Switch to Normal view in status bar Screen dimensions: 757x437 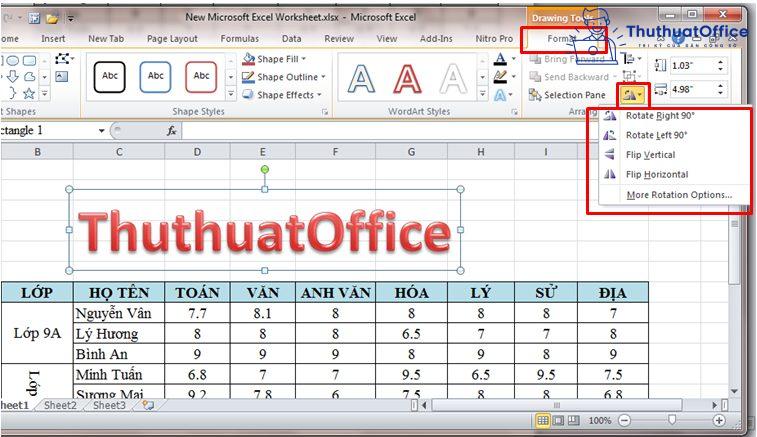(x=543, y=421)
